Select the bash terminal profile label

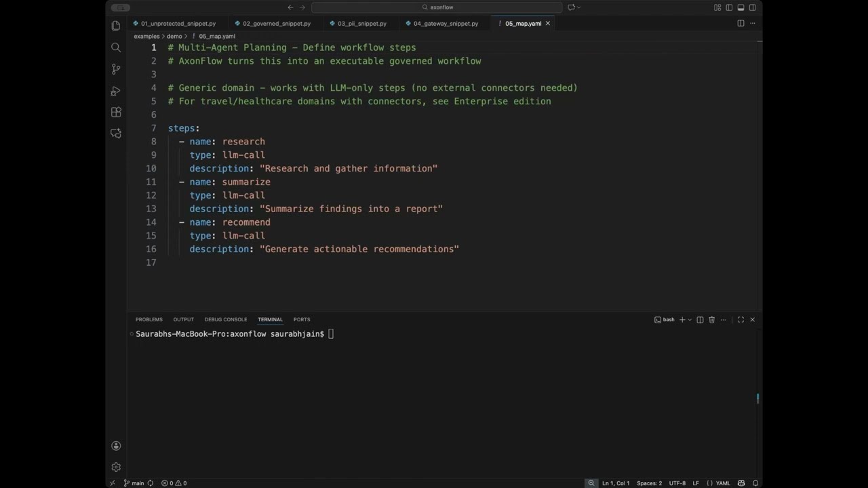[665, 319]
